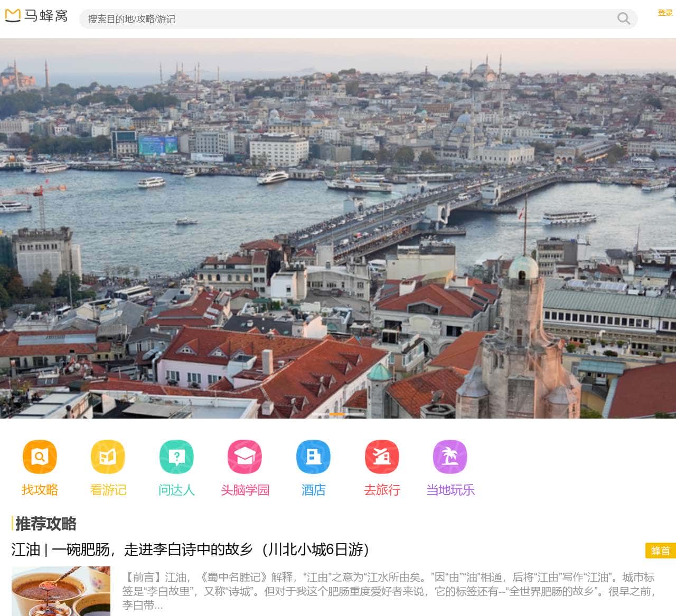This screenshot has height=616, width=676.
Task: Click the 问达人 question mark icon
Action: 176,457
